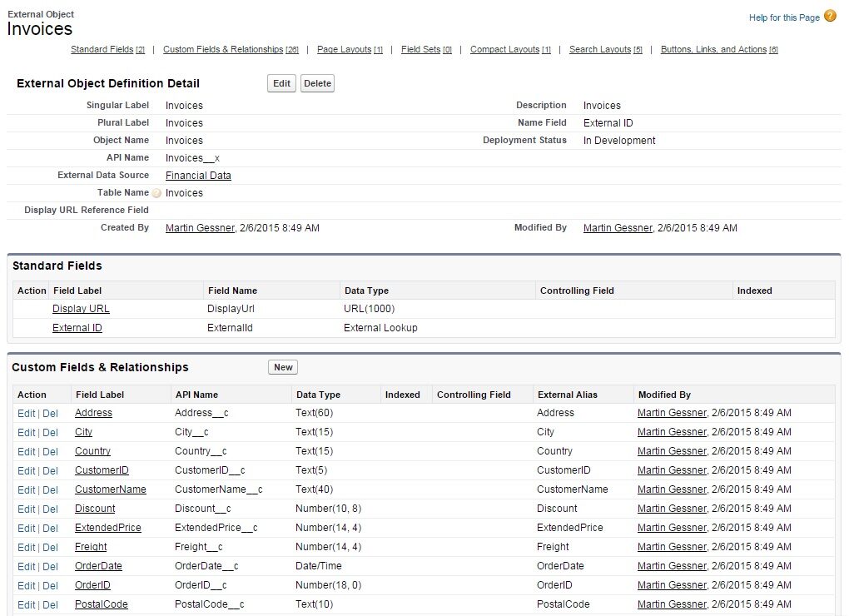
Task: Open the Display URL standard field
Action: click(81, 309)
